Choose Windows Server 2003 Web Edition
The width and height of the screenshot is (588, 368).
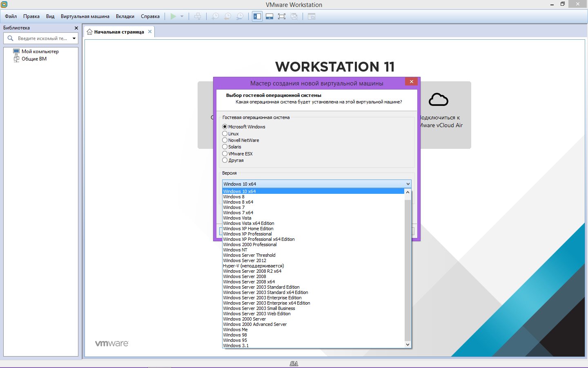click(313, 314)
